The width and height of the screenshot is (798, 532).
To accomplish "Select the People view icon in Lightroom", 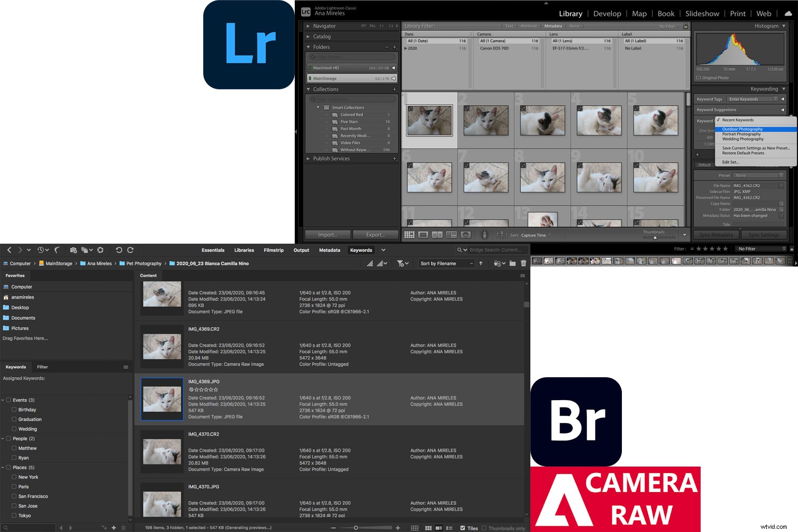I will coord(465,235).
